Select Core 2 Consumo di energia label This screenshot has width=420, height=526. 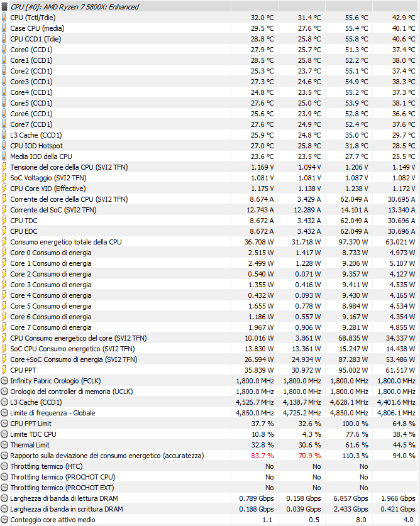tap(51, 274)
